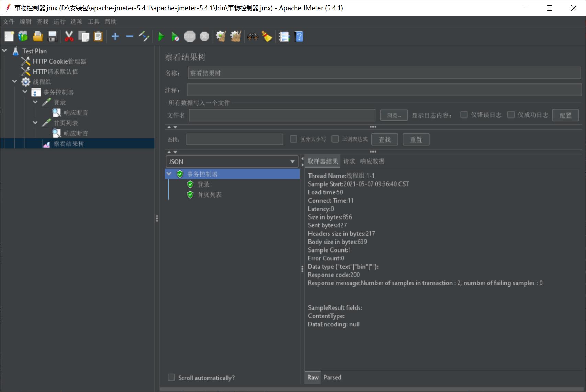Open the JSON renderer dropdown
Screen dimensions: 586x392
[232, 161]
